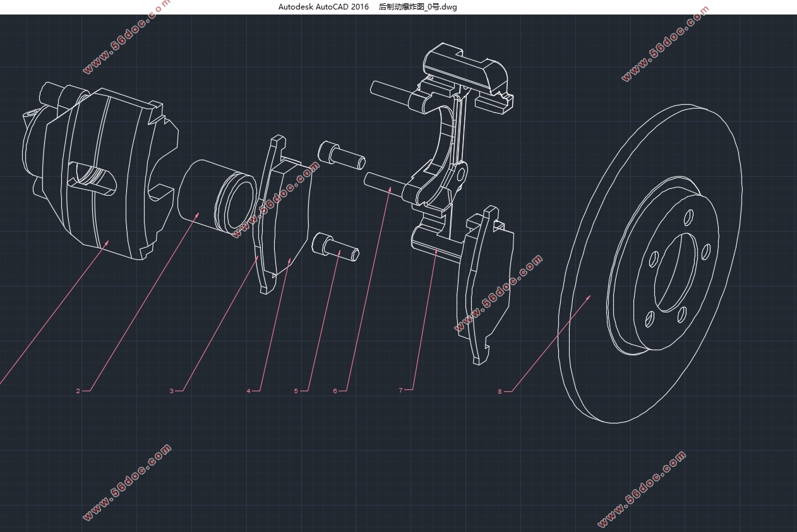This screenshot has width=797, height=532.
Task: Select the part number 7 label
Action: [400, 391]
